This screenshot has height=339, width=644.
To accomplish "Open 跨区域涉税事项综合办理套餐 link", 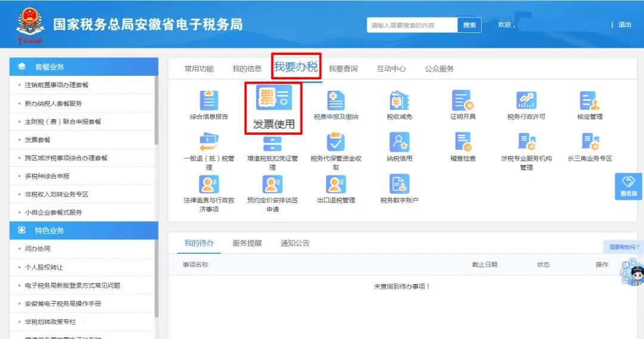I will pyautogui.click(x=66, y=158).
